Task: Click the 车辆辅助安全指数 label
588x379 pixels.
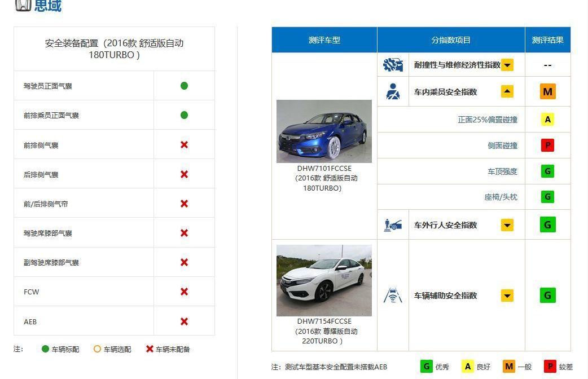Action: coord(445,296)
